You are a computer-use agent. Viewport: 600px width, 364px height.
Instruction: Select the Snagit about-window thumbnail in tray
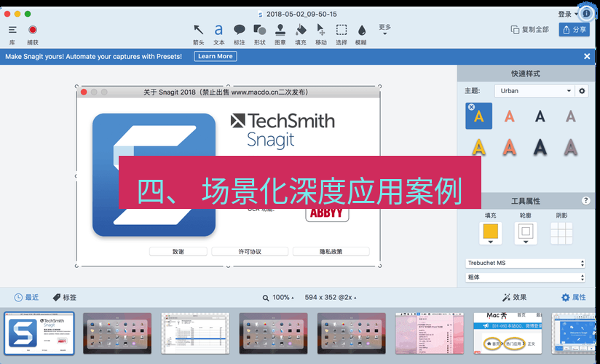(x=39, y=333)
